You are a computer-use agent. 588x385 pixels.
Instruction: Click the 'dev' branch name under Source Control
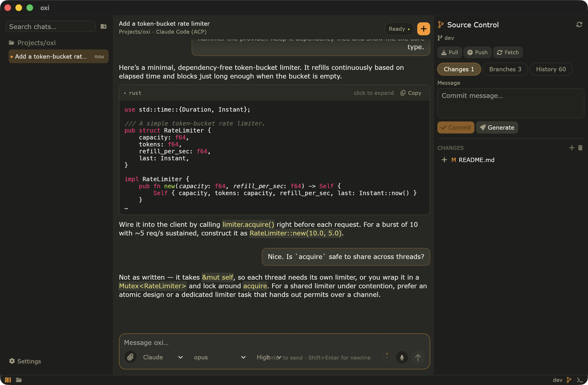point(449,38)
